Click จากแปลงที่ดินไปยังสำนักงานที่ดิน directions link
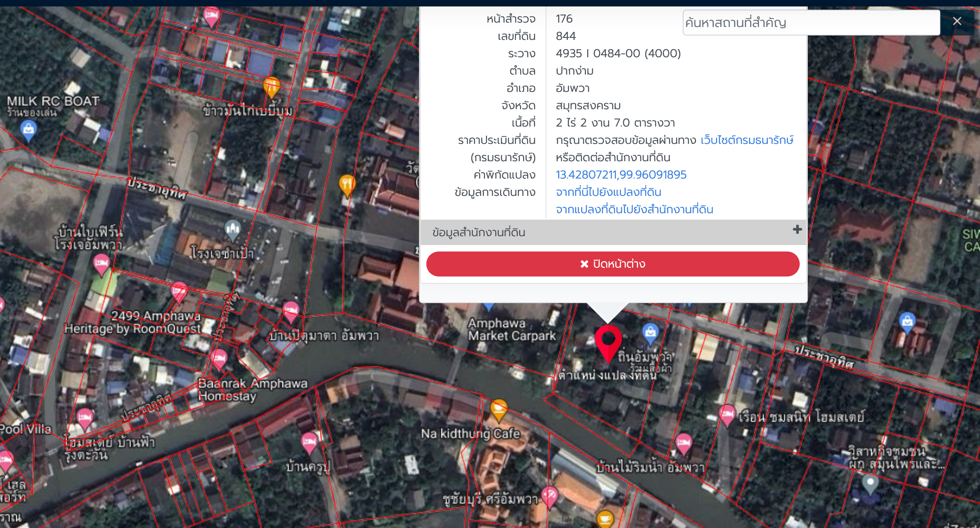The image size is (980, 528). tap(634, 209)
